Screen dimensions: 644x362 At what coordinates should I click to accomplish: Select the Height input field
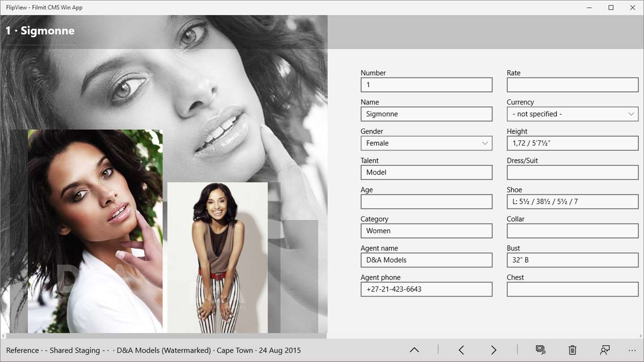572,143
